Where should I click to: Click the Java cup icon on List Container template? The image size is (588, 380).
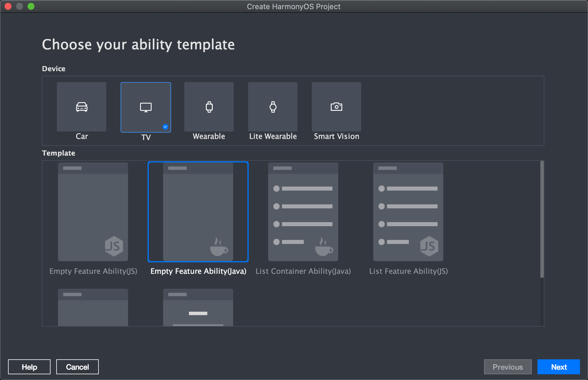(324, 246)
